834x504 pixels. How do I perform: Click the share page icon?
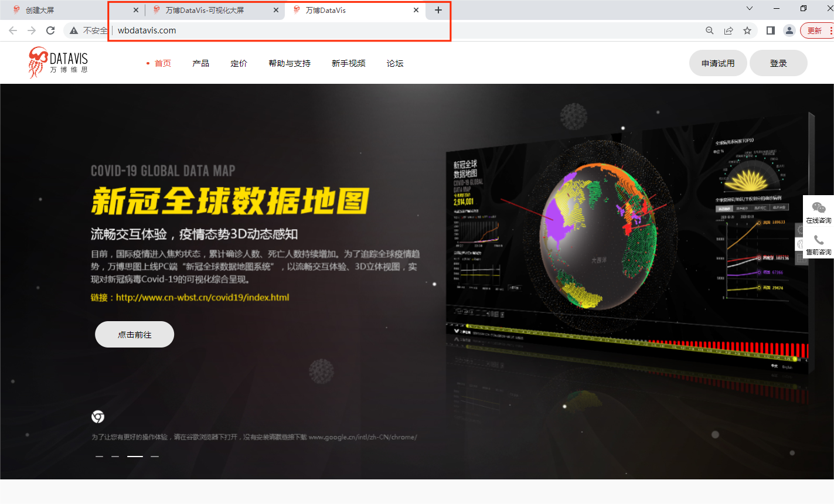[x=729, y=30]
